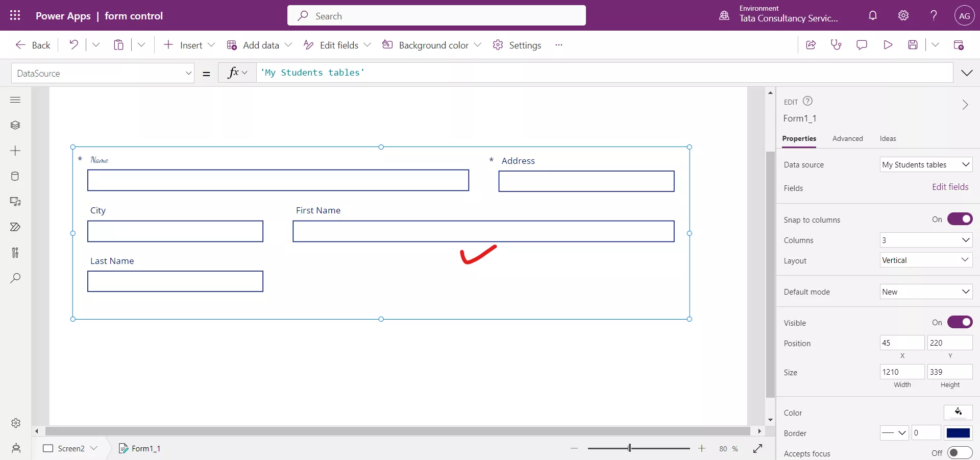This screenshot has height=460, width=980.
Task: Turn off Snap to columns
Action: click(x=960, y=219)
